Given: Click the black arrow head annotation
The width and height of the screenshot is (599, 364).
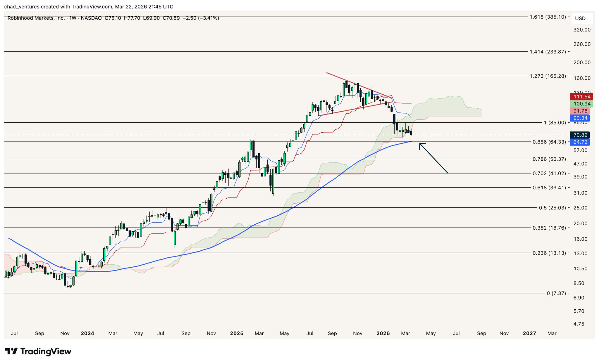Looking at the screenshot, I should [x=421, y=144].
